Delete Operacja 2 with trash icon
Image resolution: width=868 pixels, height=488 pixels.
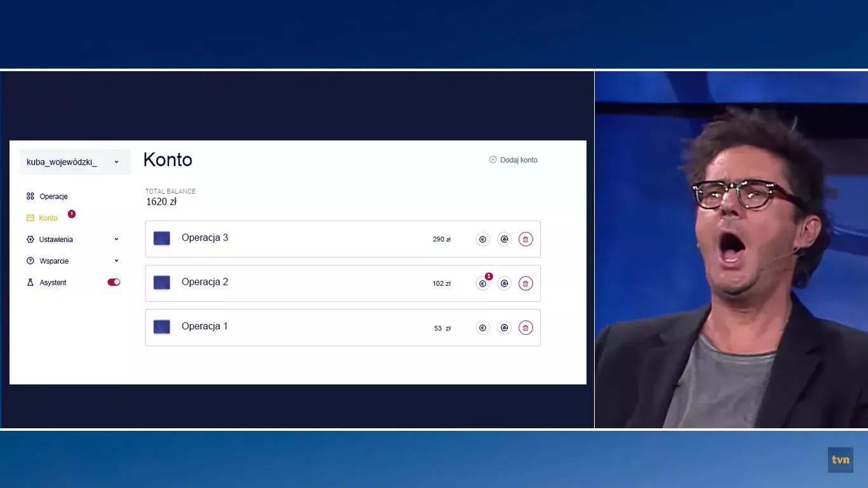tap(526, 283)
